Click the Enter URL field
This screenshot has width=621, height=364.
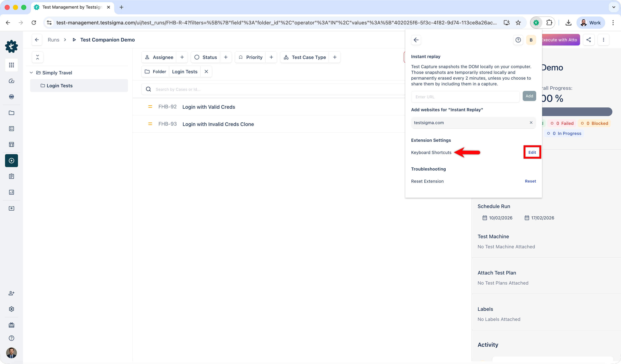coord(465,97)
